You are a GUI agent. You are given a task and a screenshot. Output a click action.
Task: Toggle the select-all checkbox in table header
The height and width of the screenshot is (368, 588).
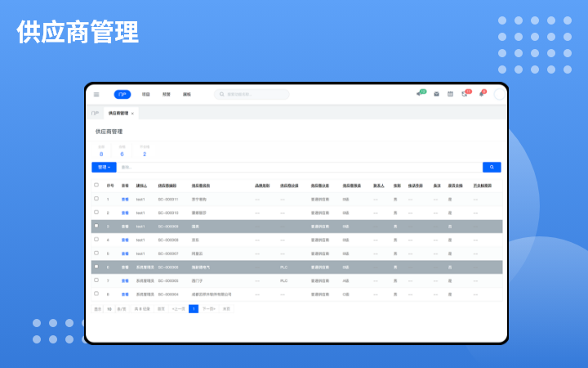(96, 186)
